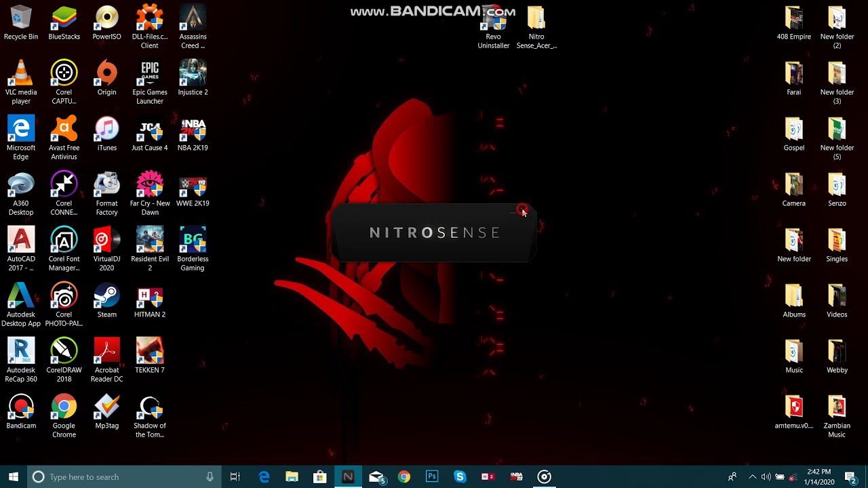The image size is (868, 488).
Task: Launch Steam from the desktop
Action: (x=106, y=301)
